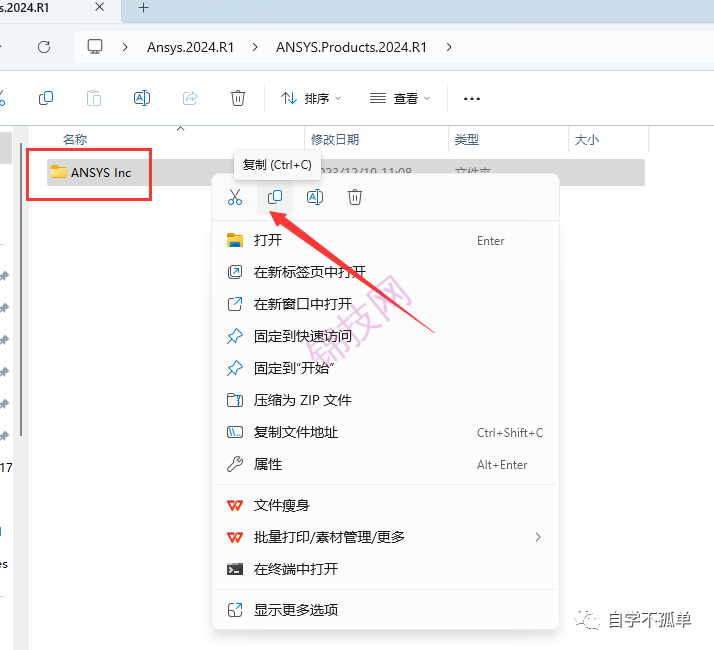Screen dimensions: 714x650
Task: Sort by 类型 column header
Action: (467, 139)
